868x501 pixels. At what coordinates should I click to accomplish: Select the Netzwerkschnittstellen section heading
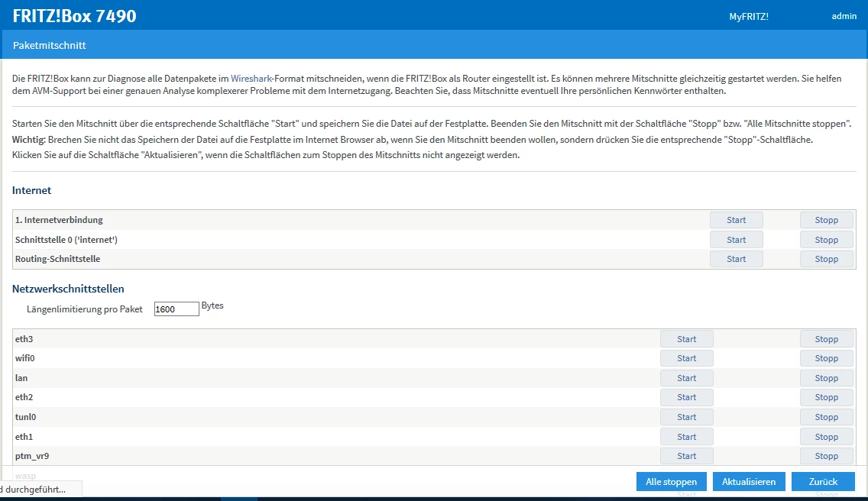point(68,289)
